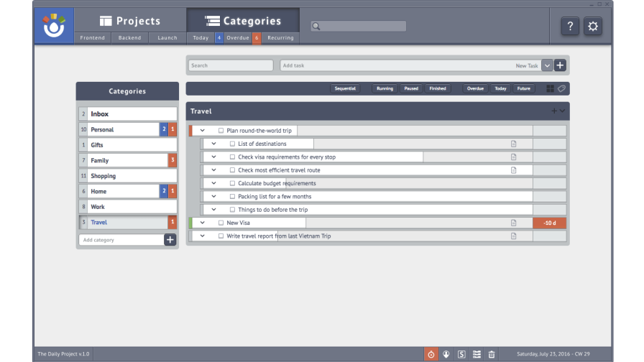Image resolution: width=644 pixels, height=362 pixels.
Task: Click the Search field above task list
Action: 231,65
